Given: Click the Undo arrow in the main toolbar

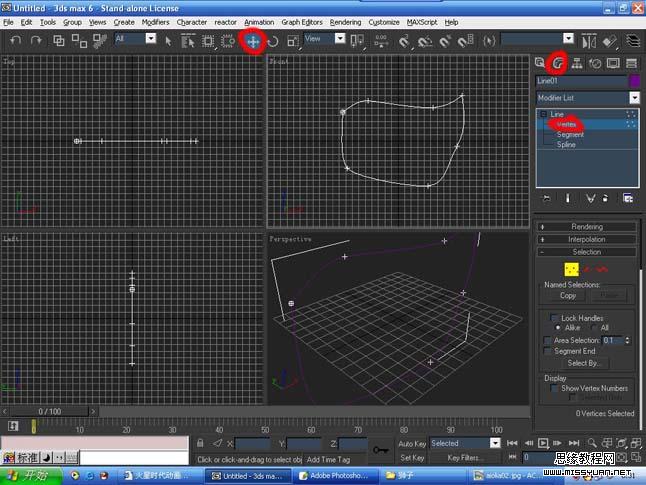Looking at the screenshot, I should (16, 40).
